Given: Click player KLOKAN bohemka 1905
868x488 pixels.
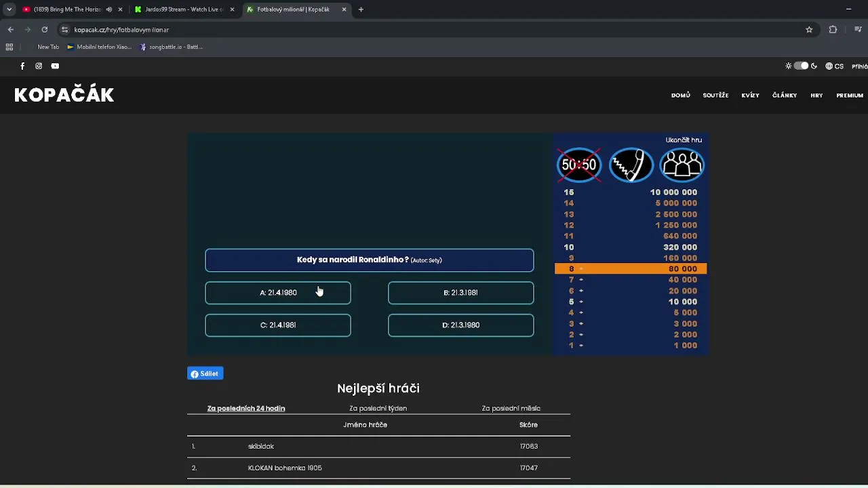Looking at the screenshot, I should click(x=285, y=468).
